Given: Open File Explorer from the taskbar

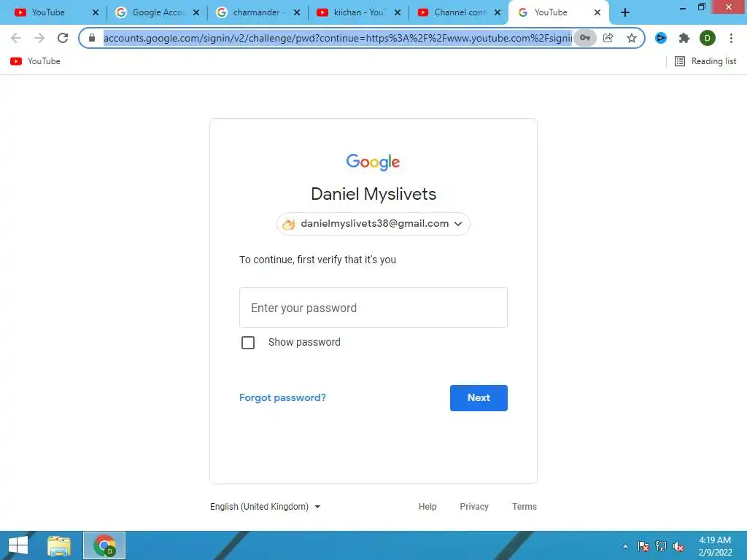Looking at the screenshot, I should tap(59, 545).
